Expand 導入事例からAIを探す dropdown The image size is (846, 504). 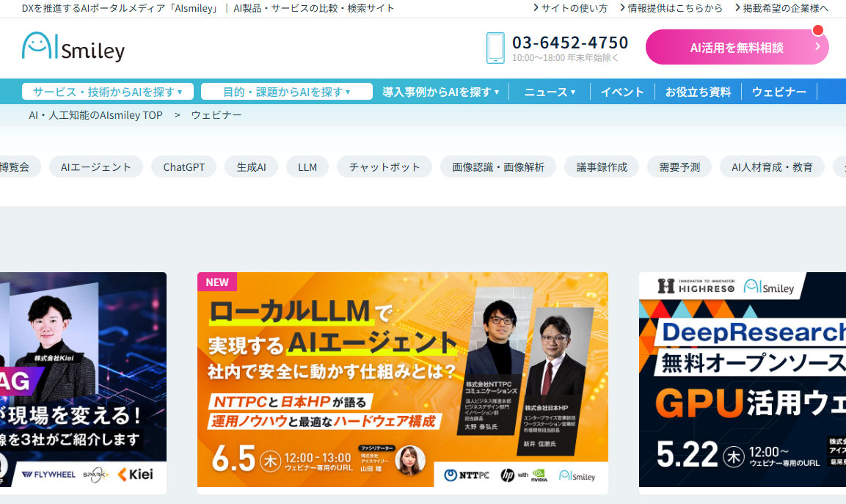point(440,92)
